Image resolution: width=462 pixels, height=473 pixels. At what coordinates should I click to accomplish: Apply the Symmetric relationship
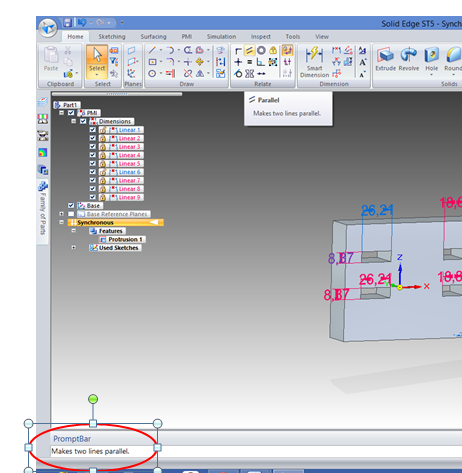click(250, 73)
